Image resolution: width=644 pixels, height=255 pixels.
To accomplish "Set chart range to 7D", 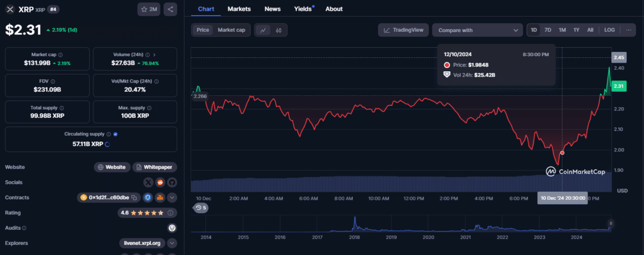I will click(547, 30).
